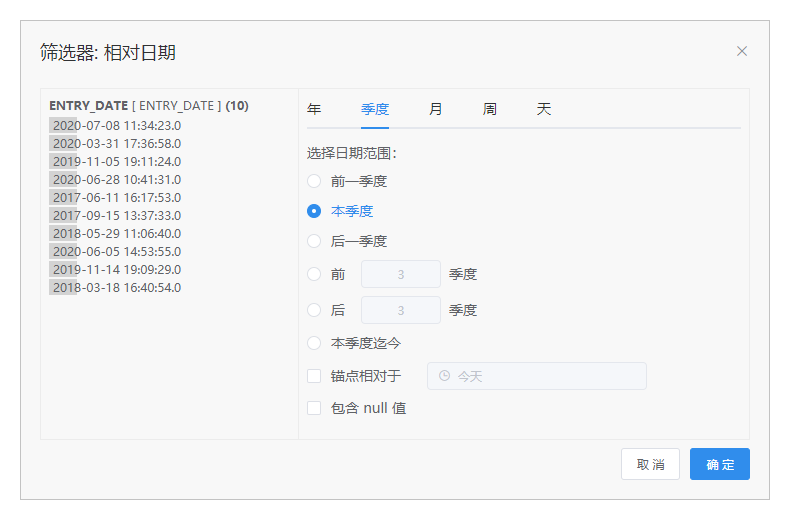Image resolution: width=790 pixels, height=520 pixels.
Task: Click the 选择日期范围 label
Action: (352, 153)
